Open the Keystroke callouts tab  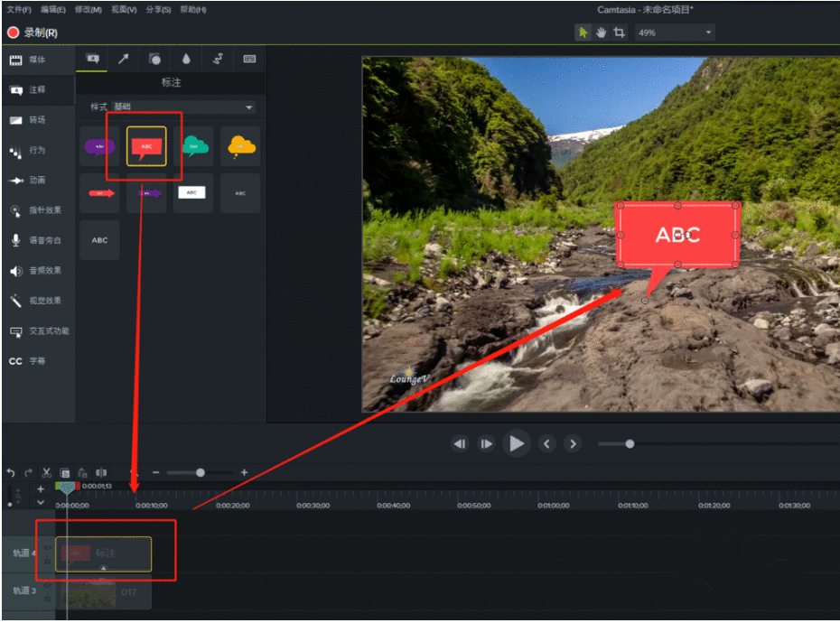pos(248,60)
